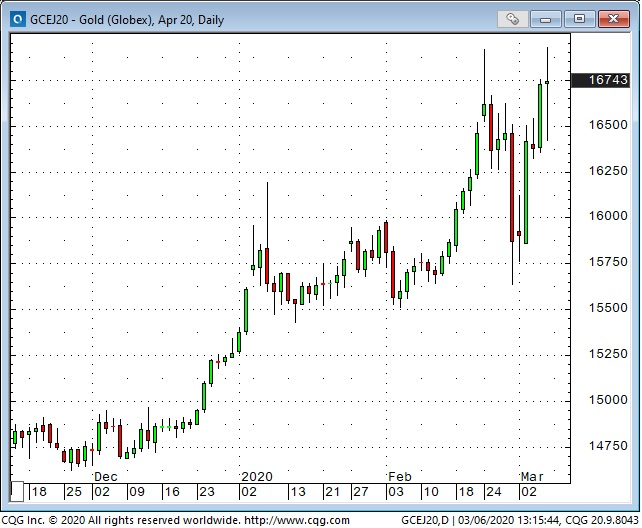Click date label 02 under Mar
Screen dimensions: 642x528
coord(528,492)
